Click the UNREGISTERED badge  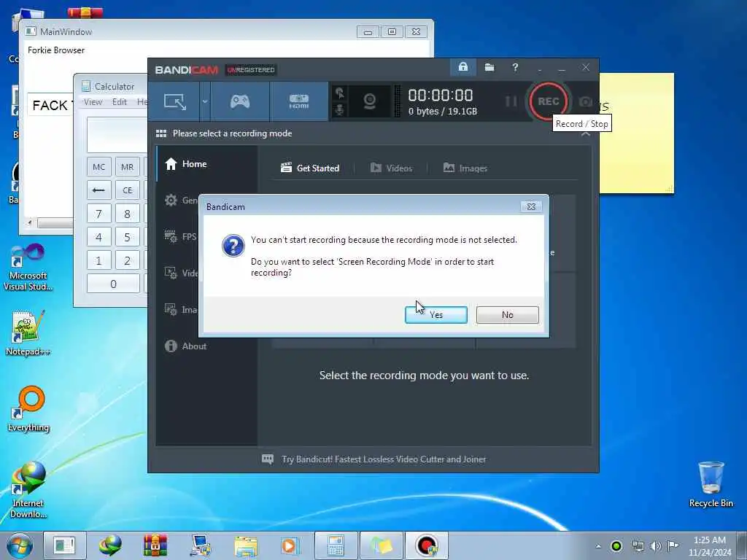click(x=251, y=70)
